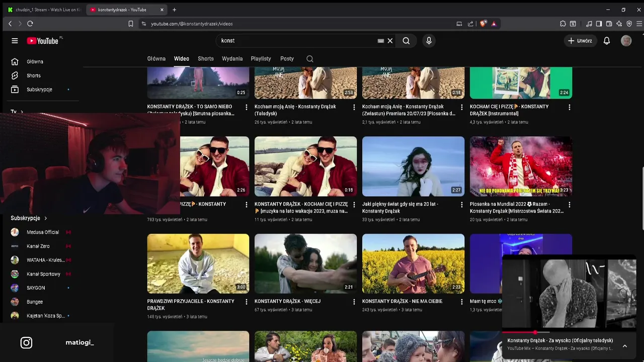Open options for NIE MA CIEBIE video
Viewport: 644px width, 362px height.
tap(461, 302)
